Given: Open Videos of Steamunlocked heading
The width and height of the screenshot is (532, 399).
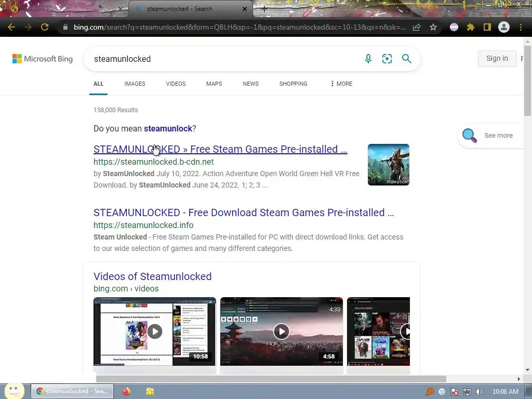Looking at the screenshot, I should [x=152, y=276].
